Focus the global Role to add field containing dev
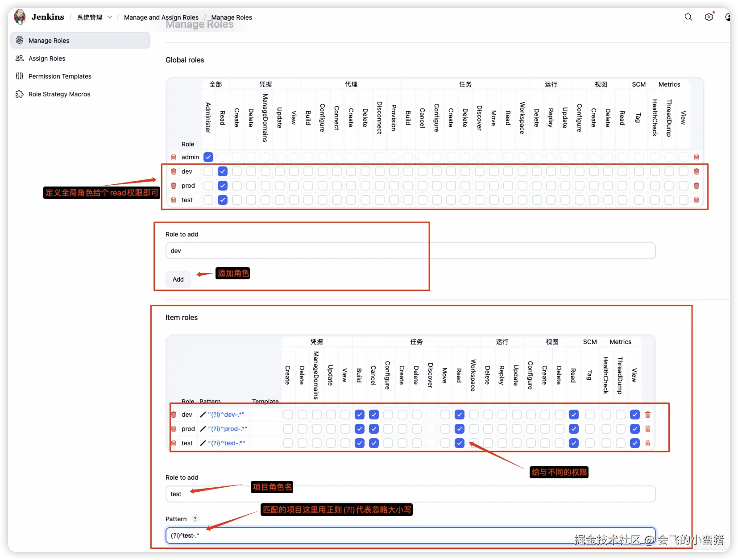 pos(410,251)
